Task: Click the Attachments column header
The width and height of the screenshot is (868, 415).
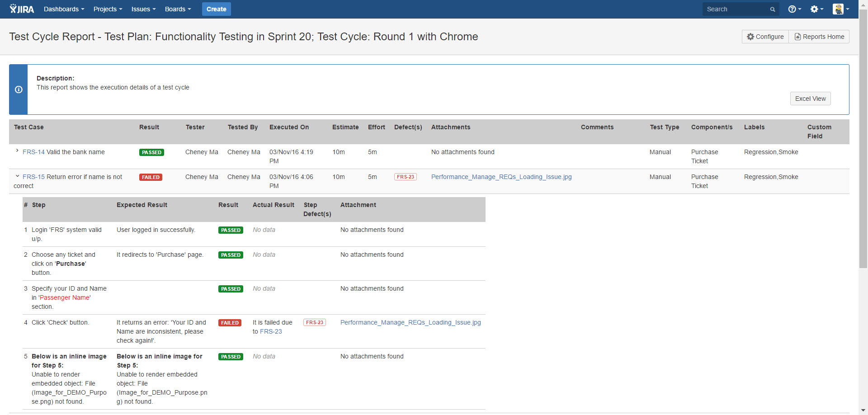Action: (451, 127)
